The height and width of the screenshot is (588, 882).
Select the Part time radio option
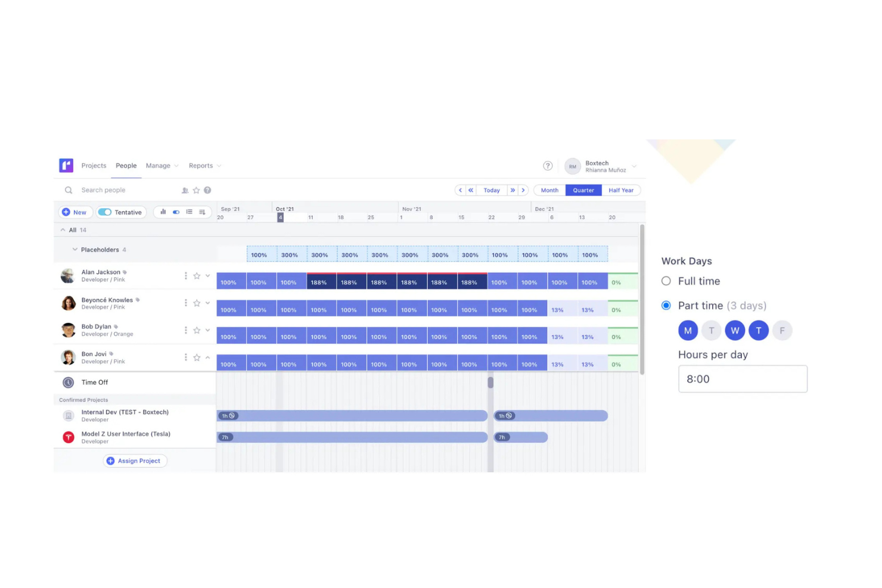click(x=666, y=305)
